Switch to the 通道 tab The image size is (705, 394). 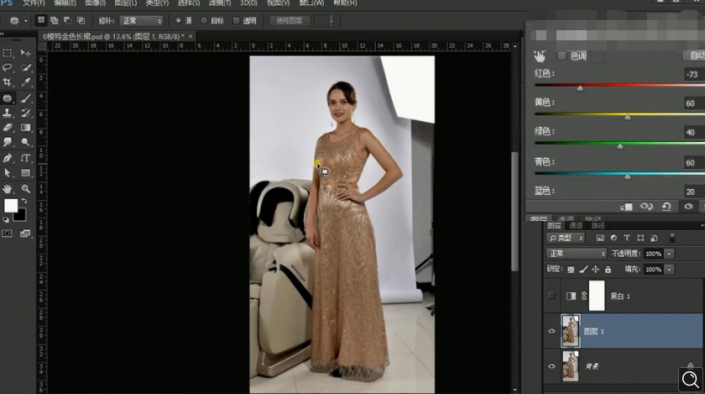coord(576,225)
